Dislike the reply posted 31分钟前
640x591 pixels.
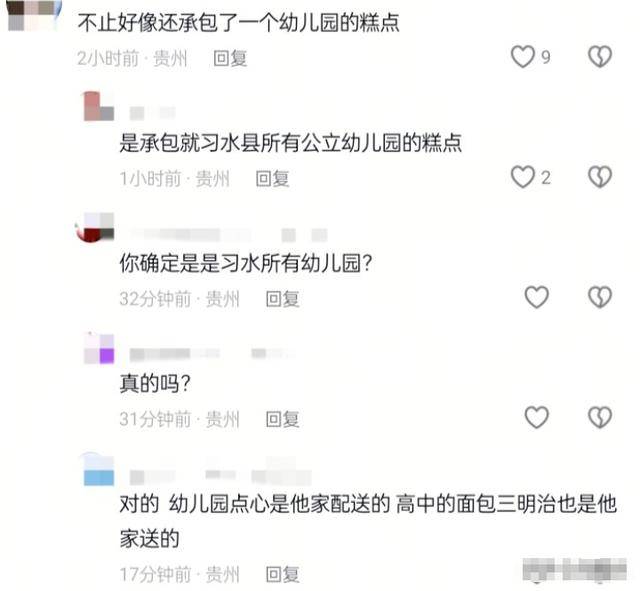coord(600,417)
